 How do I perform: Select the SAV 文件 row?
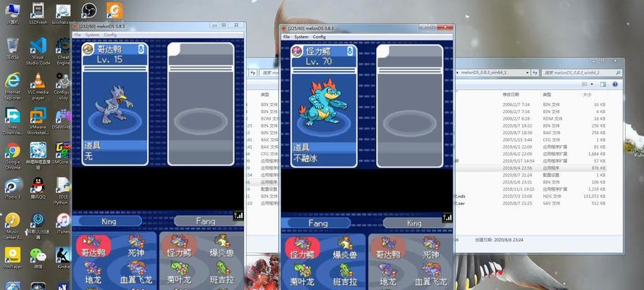pos(532,203)
